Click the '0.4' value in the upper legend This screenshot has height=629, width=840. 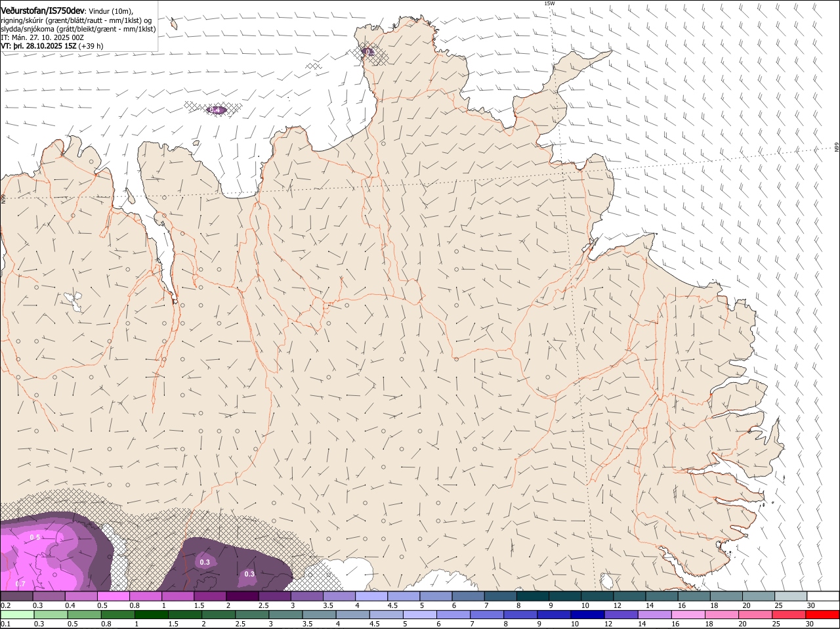70,605
